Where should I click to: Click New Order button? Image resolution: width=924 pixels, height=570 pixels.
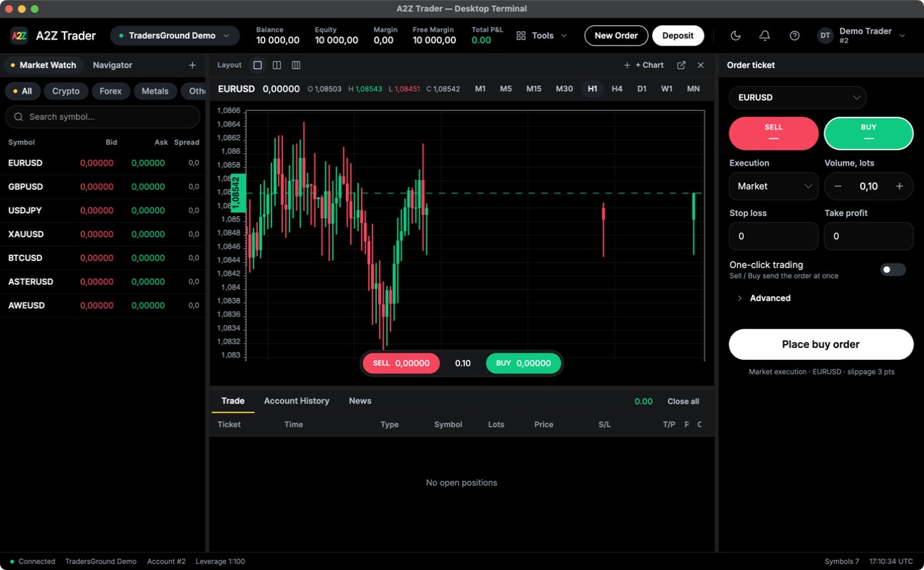(616, 36)
